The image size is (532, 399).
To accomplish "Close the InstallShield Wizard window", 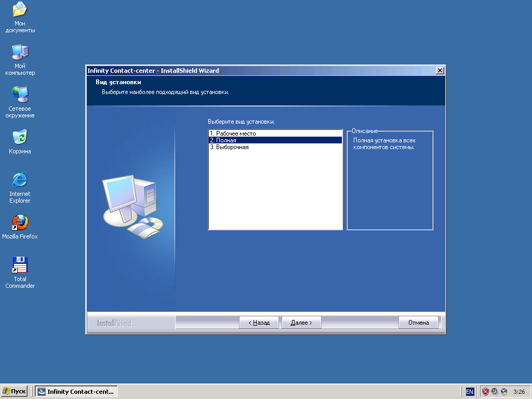I will tap(440, 70).
